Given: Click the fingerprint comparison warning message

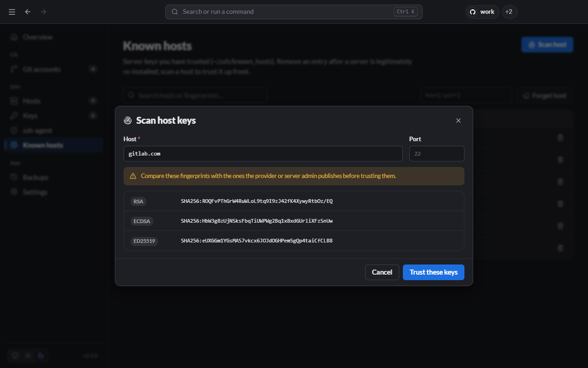Looking at the screenshot, I should pos(294,176).
